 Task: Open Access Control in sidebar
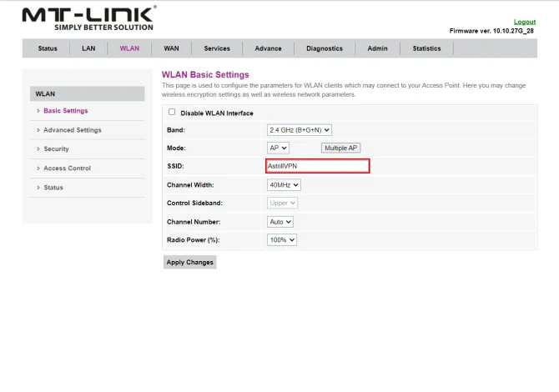67,168
